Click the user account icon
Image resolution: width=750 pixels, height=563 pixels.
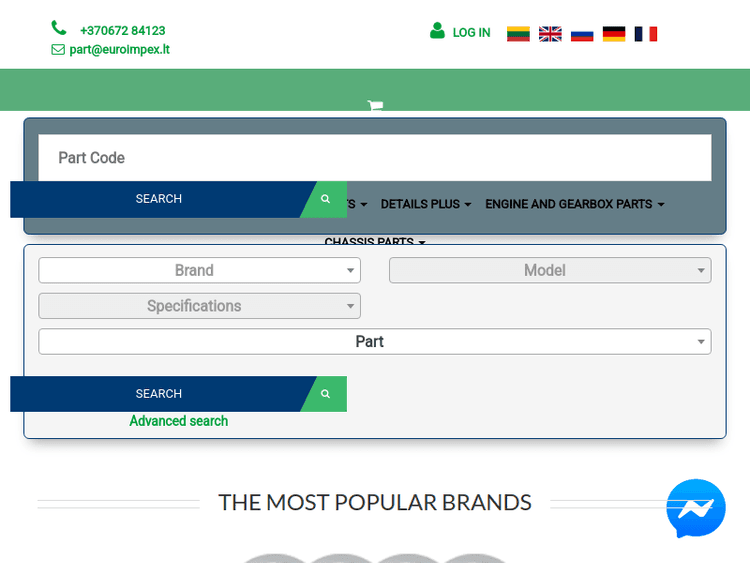437,31
